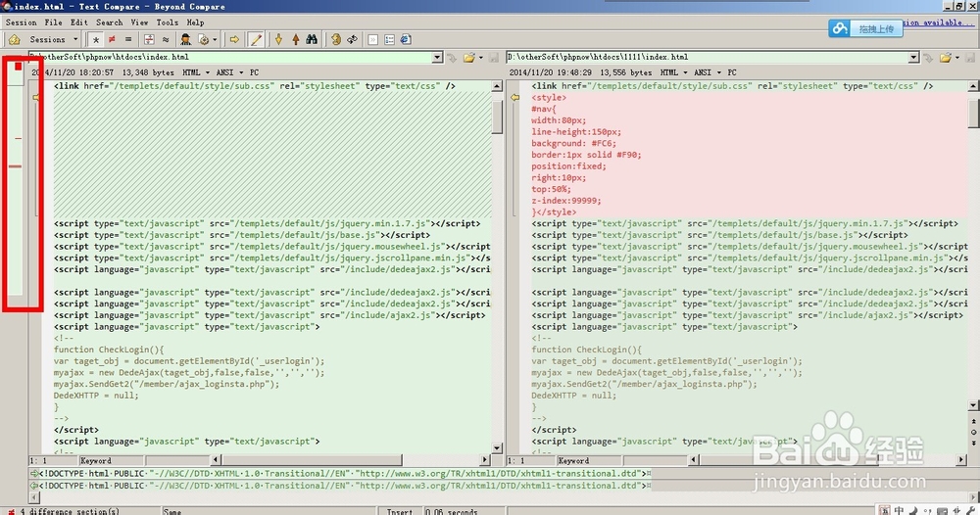Click the reload files icon
This screenshot has height=515, width=980.
coord(353,40)
